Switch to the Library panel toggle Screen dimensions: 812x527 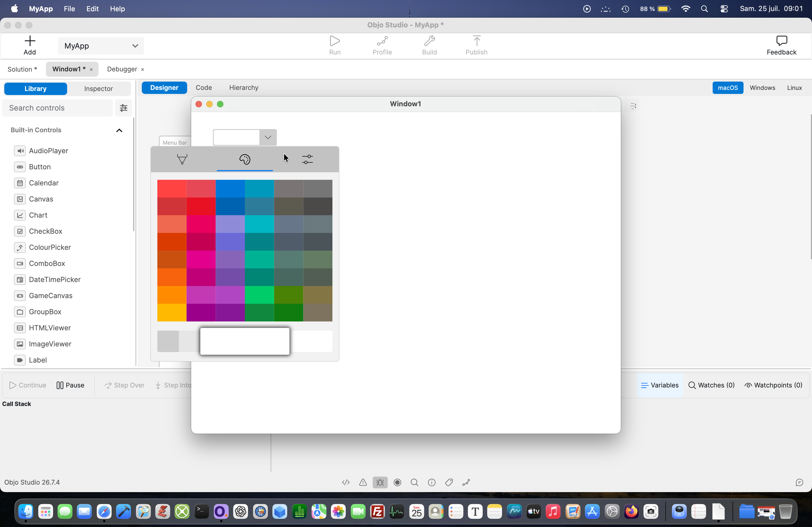[35, 89]
